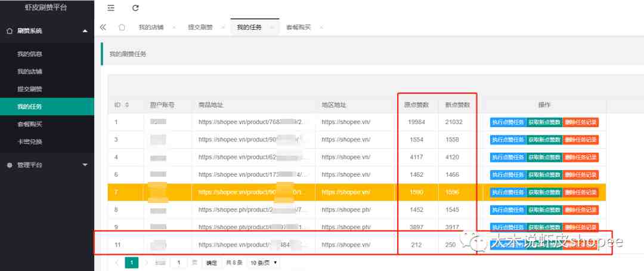Expand the 管理平台 sidebar menu
The image size is (644, 271).
click(x=85, y=165)
